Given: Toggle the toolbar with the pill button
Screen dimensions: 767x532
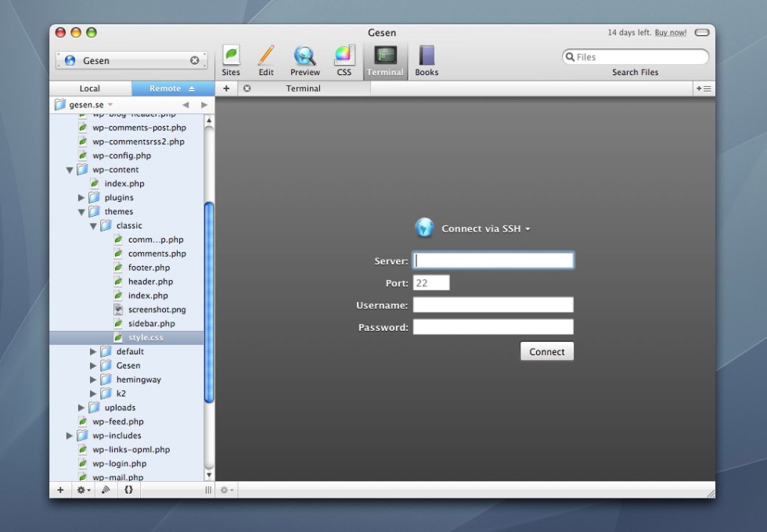Looking at the screenshot, I should pos(701,33).
